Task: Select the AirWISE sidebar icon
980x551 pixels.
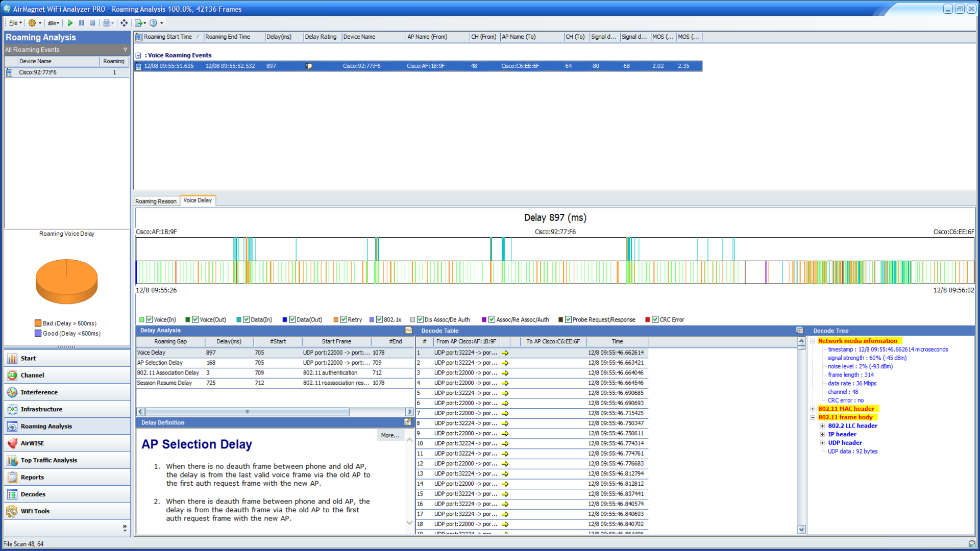Action: tap(12, 443)
